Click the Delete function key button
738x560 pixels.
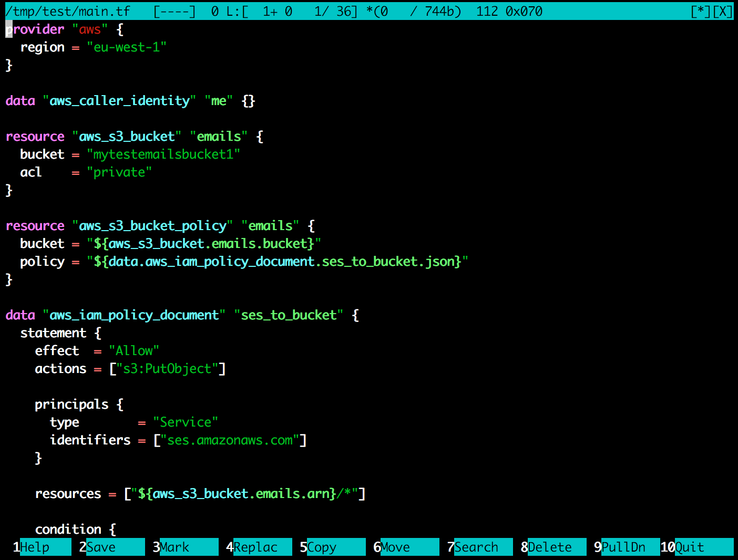[553, 547]
